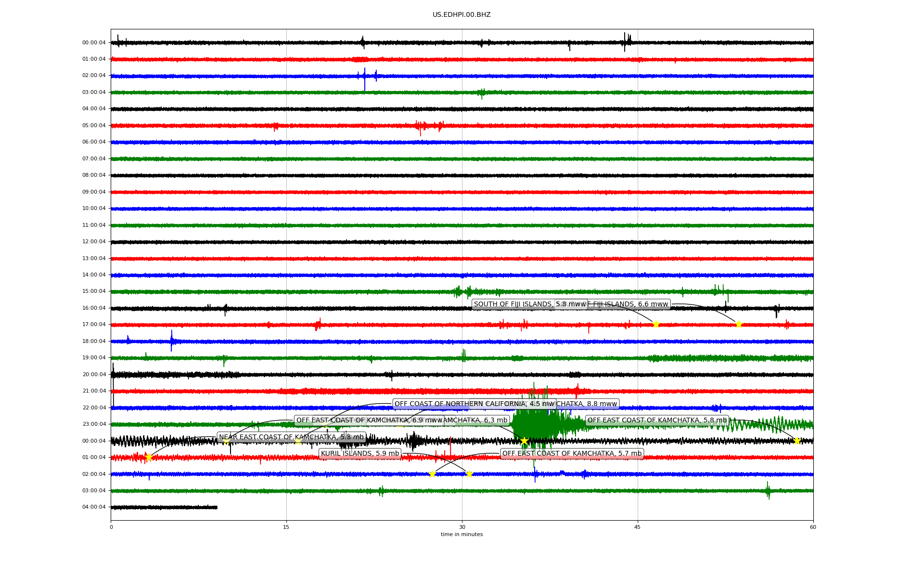Select the 08:00:04 trace time label

click(94, 175)
